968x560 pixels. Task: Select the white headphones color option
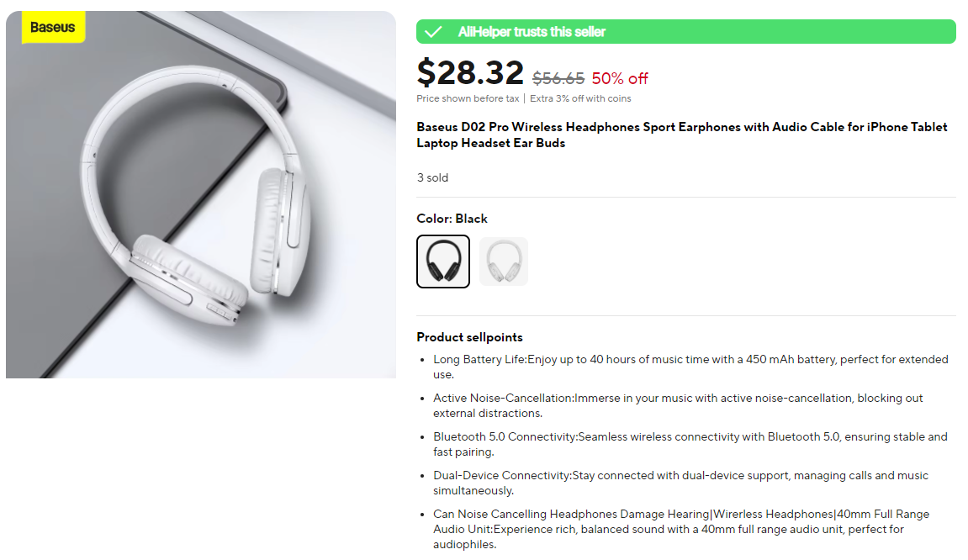tap(504, 261)
